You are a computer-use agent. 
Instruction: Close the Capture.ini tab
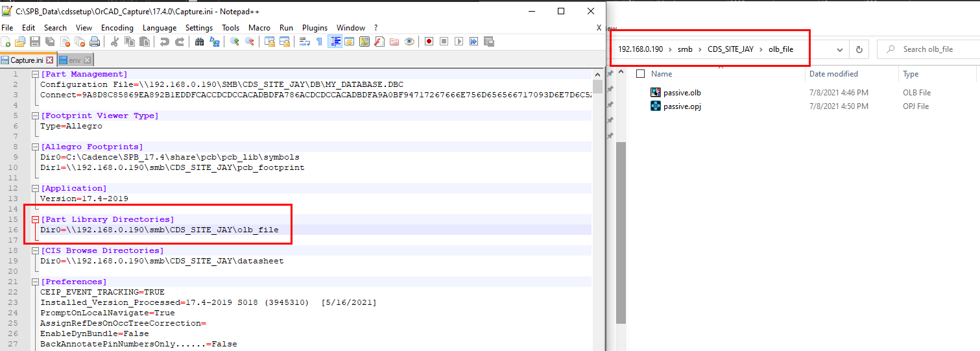pos(50,60)
